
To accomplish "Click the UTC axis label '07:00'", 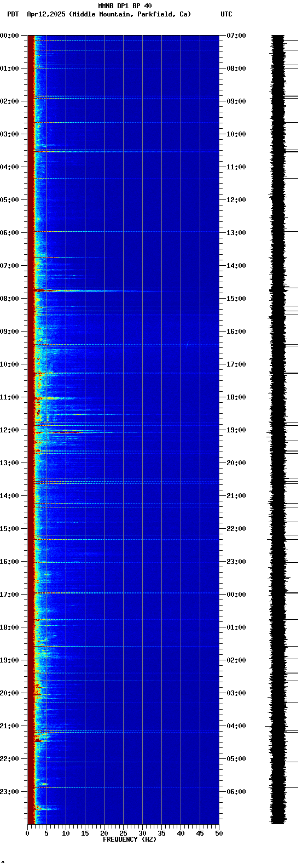I will pos(236,36).
